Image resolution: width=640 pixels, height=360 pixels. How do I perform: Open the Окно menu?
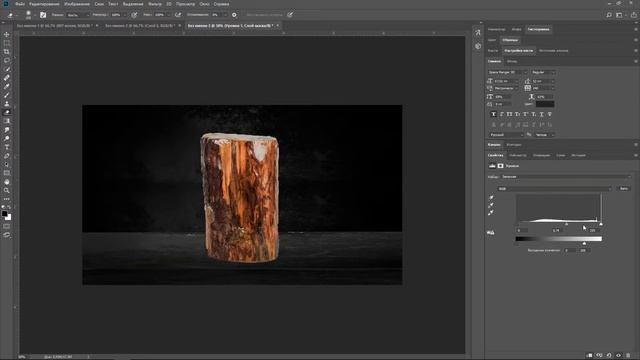point(204,4)
